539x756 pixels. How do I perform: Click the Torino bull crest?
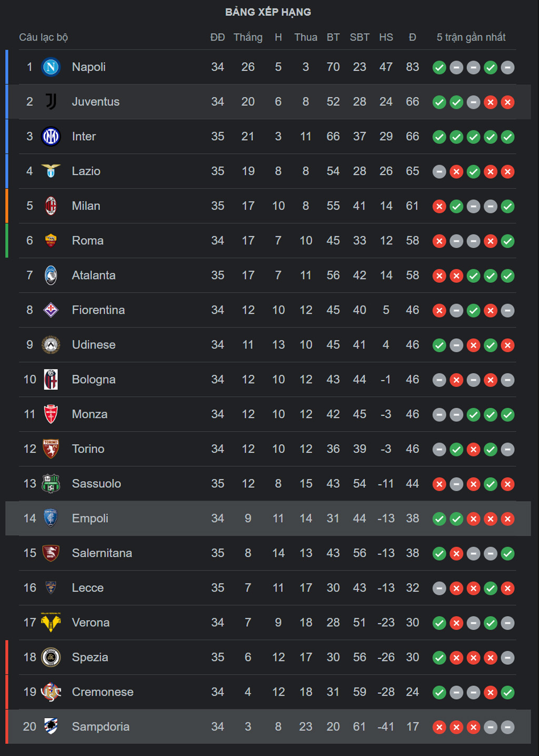pos(51,449)
